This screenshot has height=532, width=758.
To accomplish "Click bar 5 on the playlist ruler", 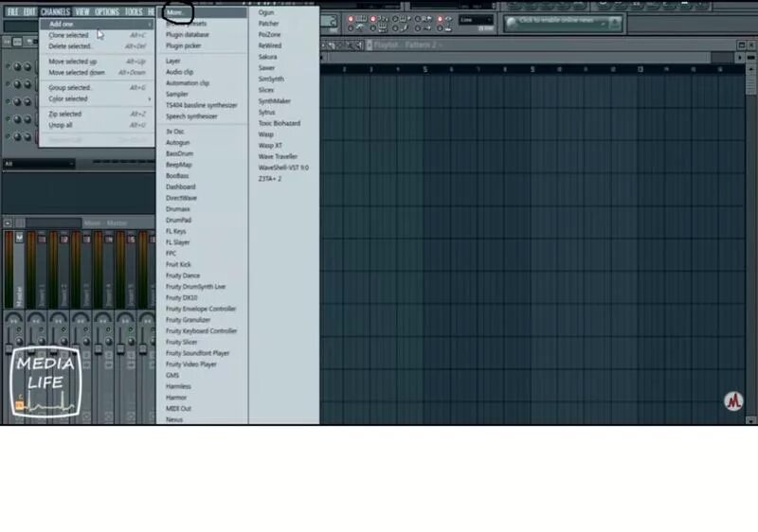I will [424, 69].
